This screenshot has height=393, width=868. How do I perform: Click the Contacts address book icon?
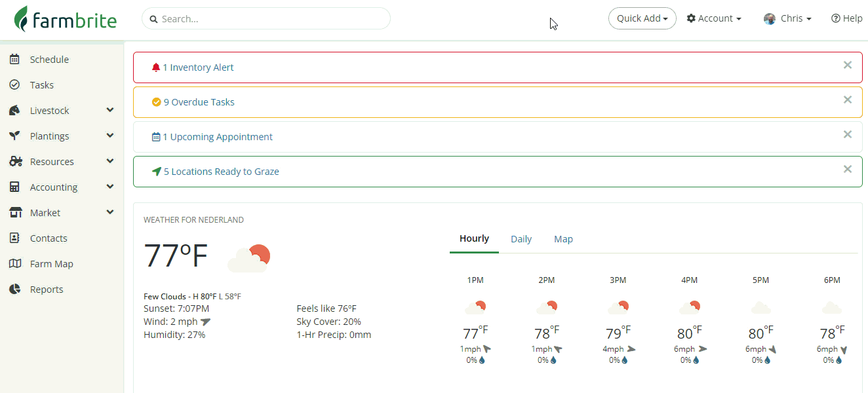[14, 238]
